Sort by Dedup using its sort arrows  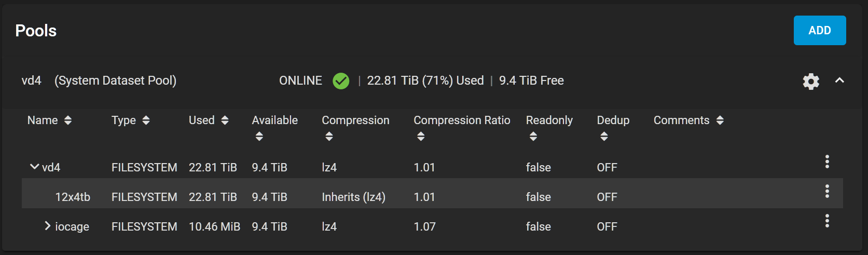click(604, 137)
